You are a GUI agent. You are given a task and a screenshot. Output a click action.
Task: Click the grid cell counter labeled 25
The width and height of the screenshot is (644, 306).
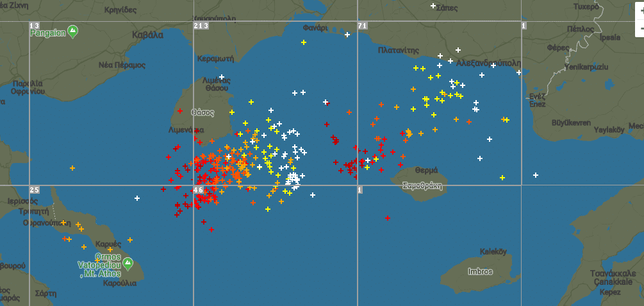click(x=34, y=190)
